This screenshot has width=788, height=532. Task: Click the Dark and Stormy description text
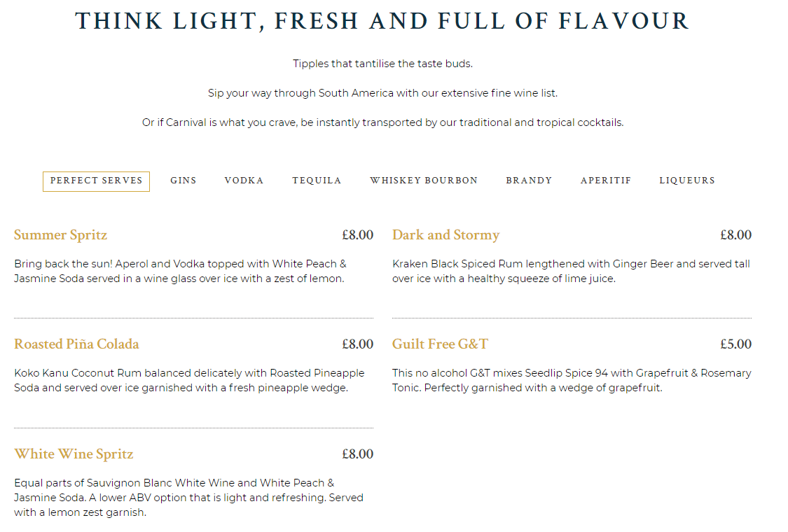pos(572,272)
